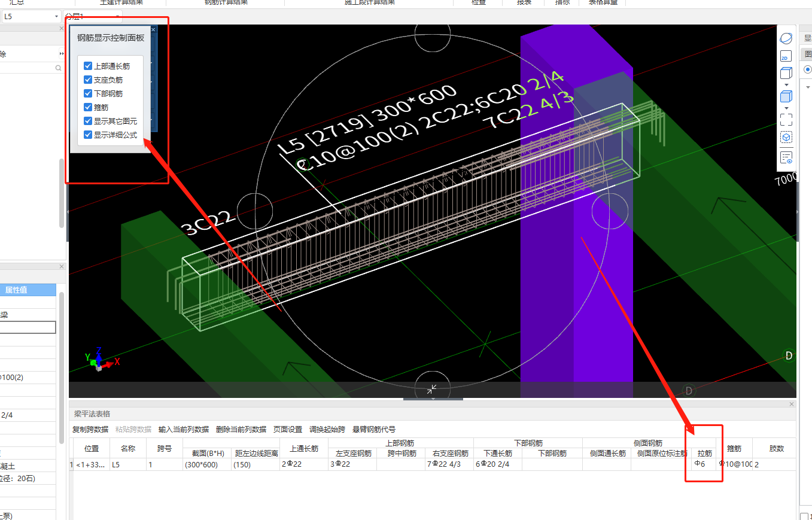The image size is (812, 520).
Task: Tick the checkbox at bottom right corner
Action: coord(804,516)
